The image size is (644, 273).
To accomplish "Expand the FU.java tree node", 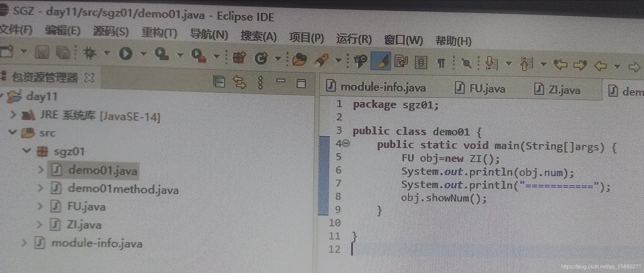I will tap(40, 206).
